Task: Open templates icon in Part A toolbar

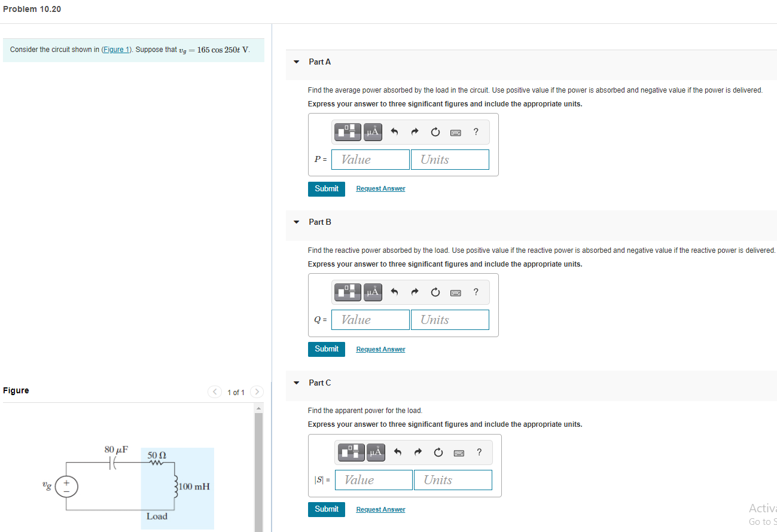Action: click(x=347, y=132)
